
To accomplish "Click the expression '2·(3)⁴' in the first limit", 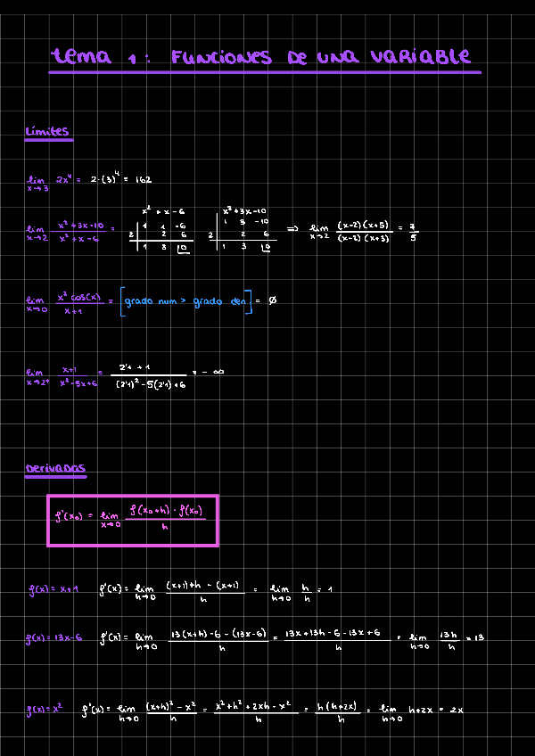I will pyautogui.click(x=103, y=178).
